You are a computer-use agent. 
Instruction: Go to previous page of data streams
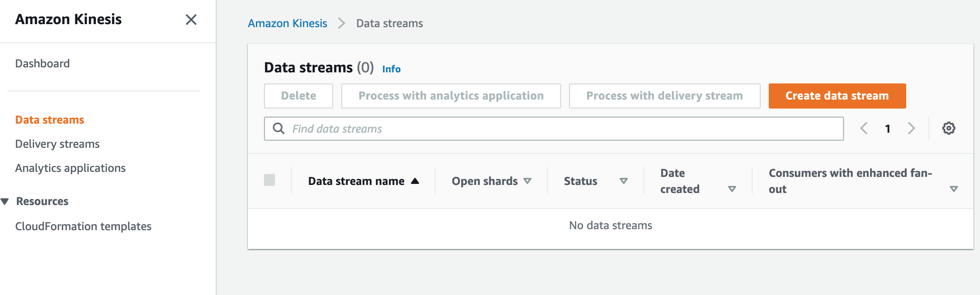pyautogui.click(x=864, y=128)
